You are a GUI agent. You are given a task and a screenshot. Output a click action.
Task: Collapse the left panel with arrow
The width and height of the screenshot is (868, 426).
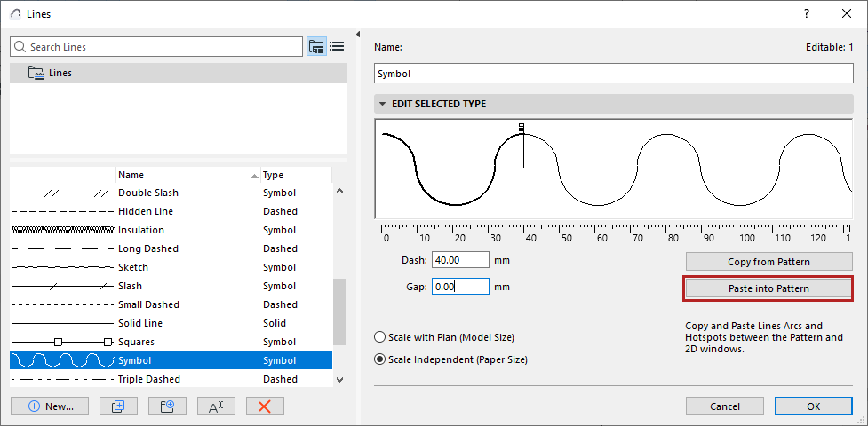(x=357, y=35)
